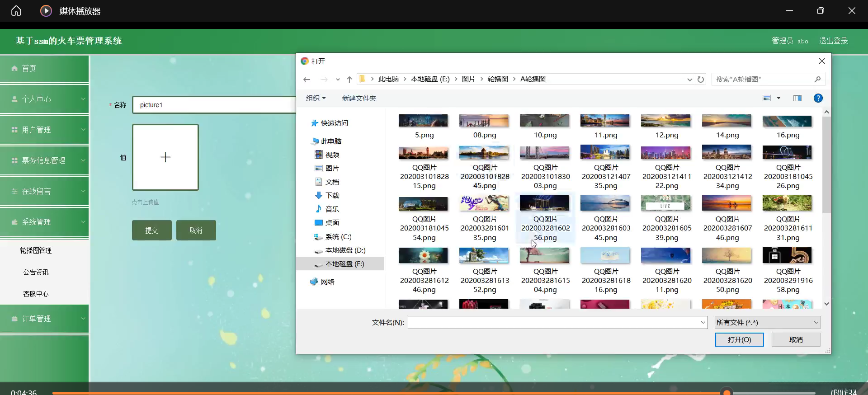This screenshot has width=868, height=395.
Task: Click the image upload plus box
Action: tap(165, 157)
